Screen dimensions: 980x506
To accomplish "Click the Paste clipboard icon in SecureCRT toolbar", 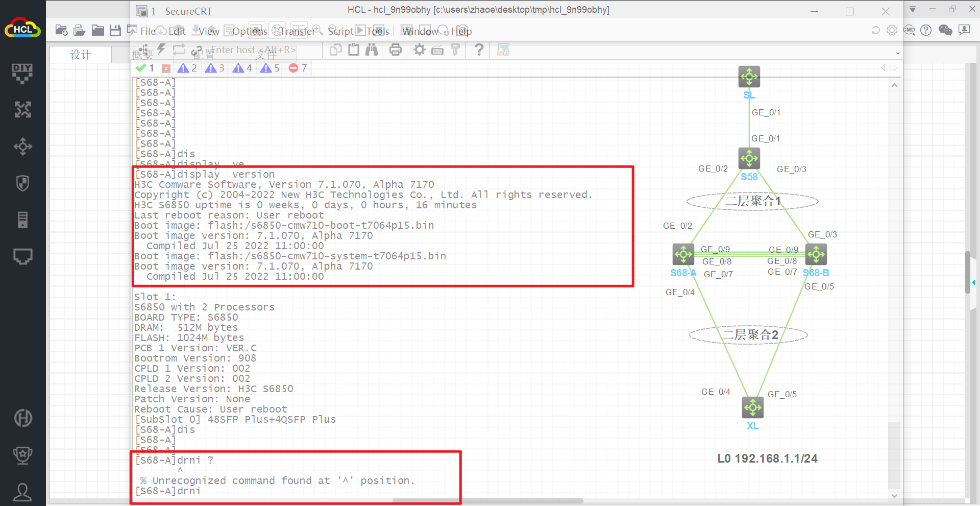I will pos(353,50).
